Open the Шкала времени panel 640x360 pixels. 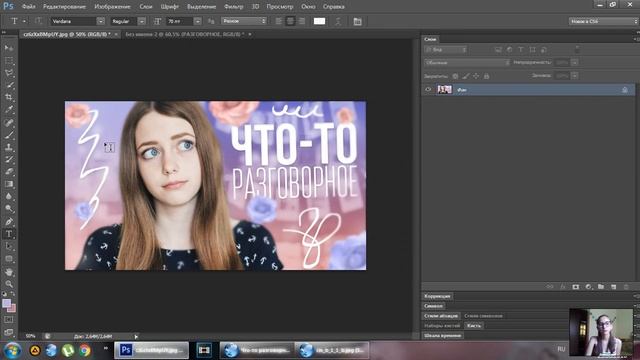tap(442, 336)
